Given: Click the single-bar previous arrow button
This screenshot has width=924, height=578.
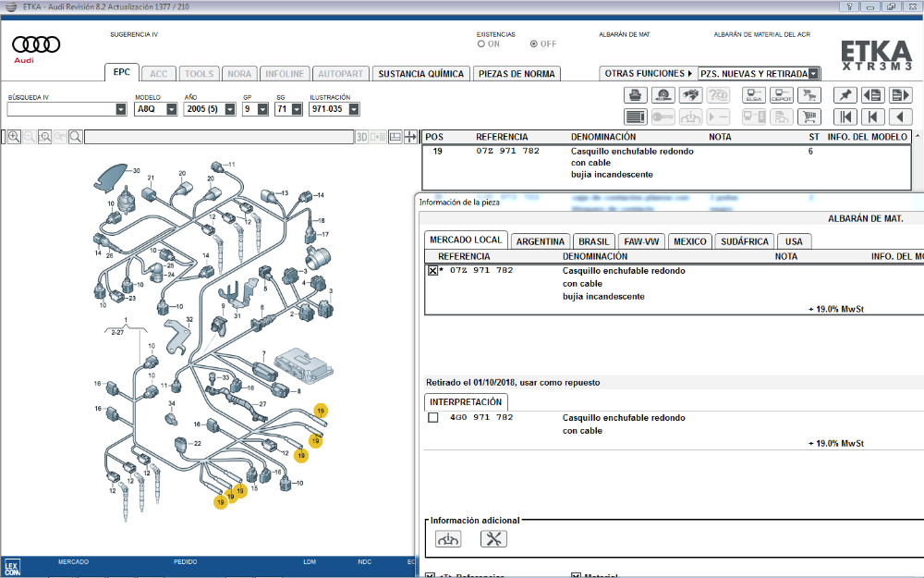Looking at the screenshot, I should click(873, 117).
